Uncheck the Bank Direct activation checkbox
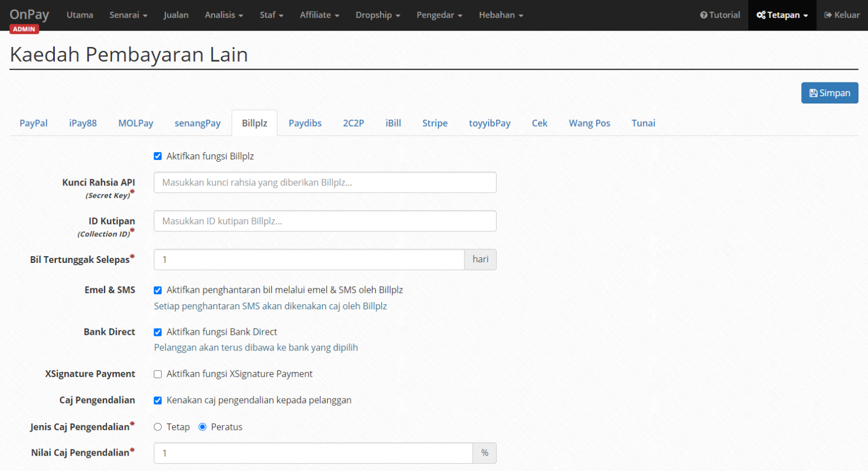This screenshot has width=868, height=471. [158, 332]
